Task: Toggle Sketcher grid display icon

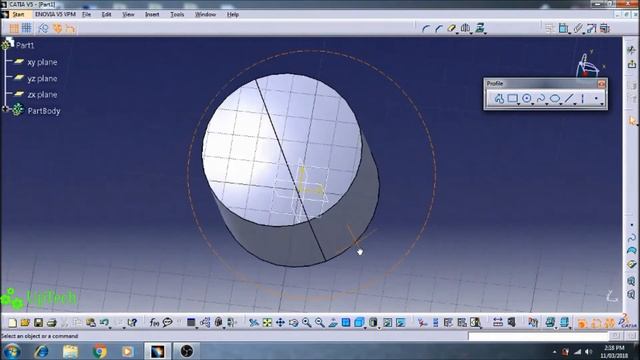Action: (x=14, y=28)
